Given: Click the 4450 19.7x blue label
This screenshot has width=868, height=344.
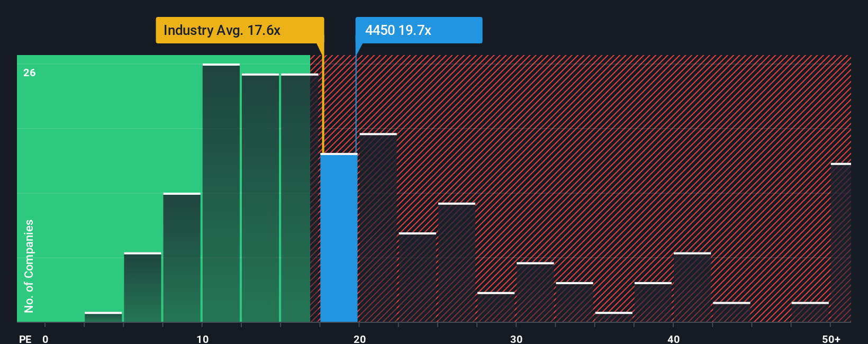Looking at the screenshot, I should pyautogui.click(x=419, y=30).
